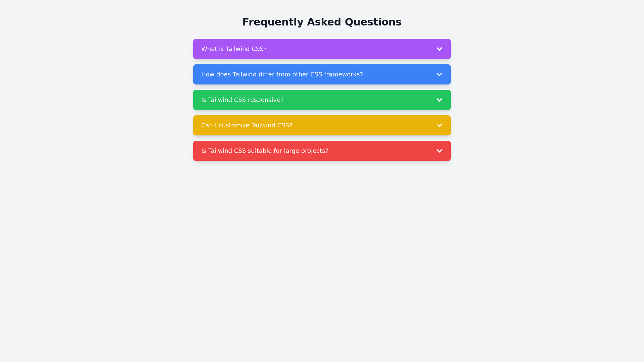Open the 'Is Tailwind CSS responsive?' question

tap(242, 100)
